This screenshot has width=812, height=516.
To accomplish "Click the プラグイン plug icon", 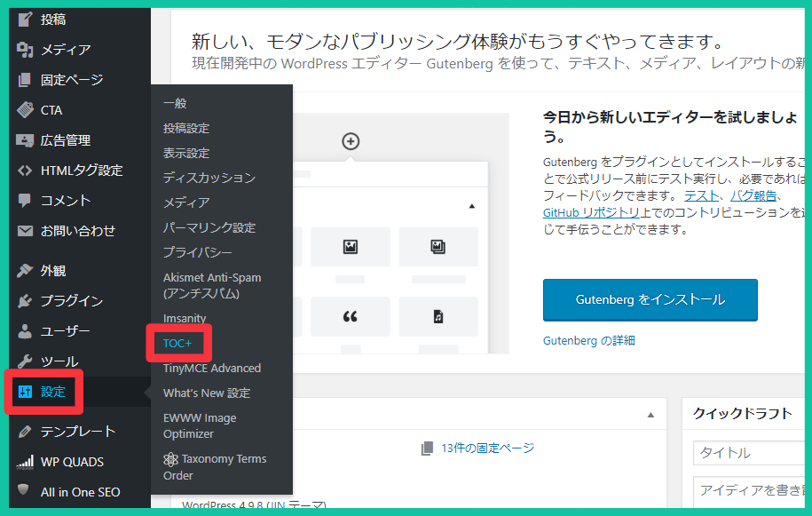I will [25, 300].
